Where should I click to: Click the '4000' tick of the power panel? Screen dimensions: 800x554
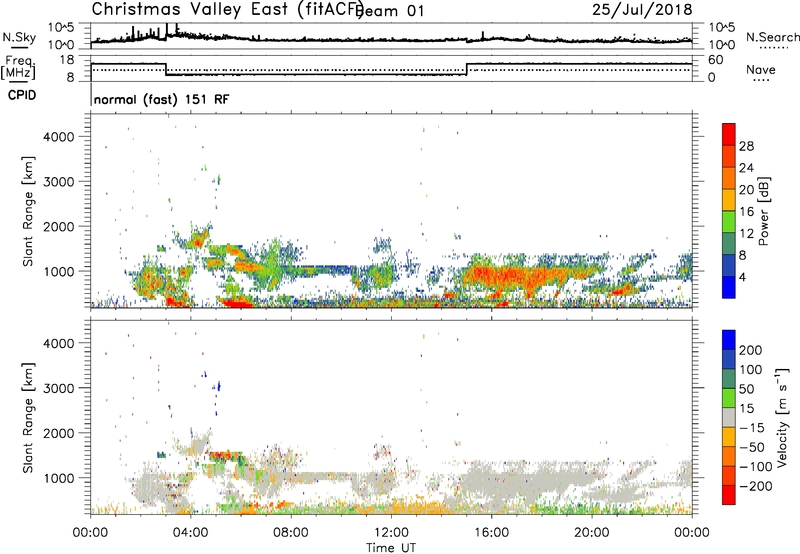59,137
